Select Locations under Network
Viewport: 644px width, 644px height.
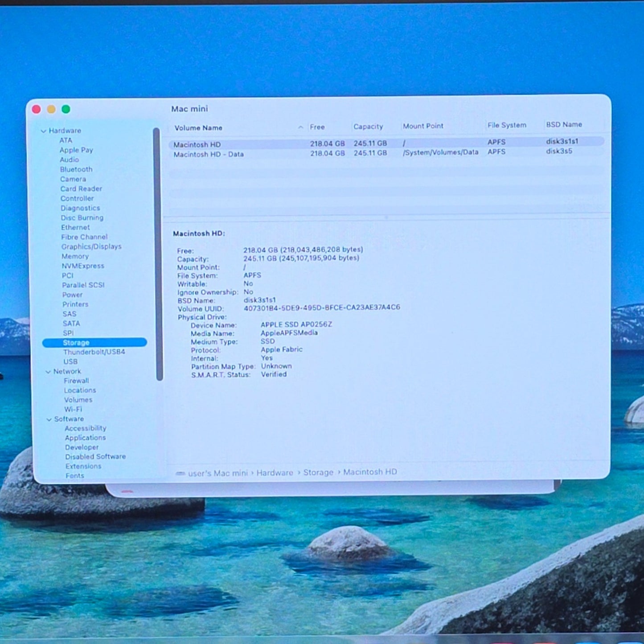coord(80,390)
